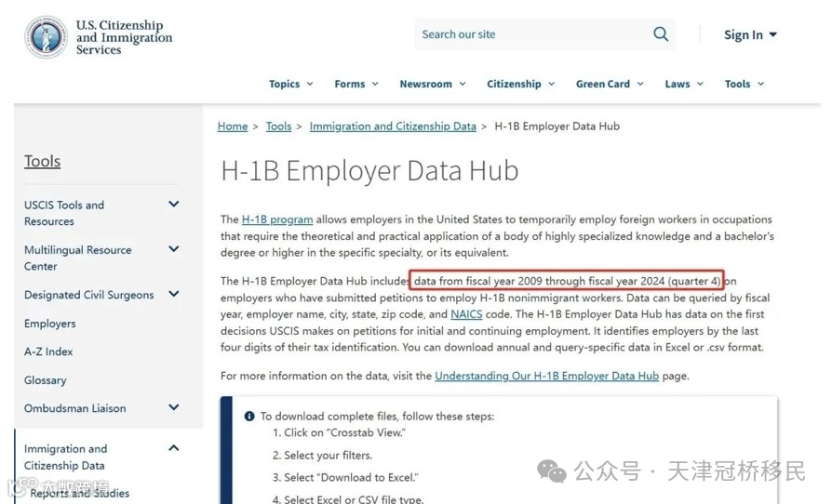Expand Ombudsman Liaison chevron
This screenshot has height=504, width=832.
tap(173, 407)
